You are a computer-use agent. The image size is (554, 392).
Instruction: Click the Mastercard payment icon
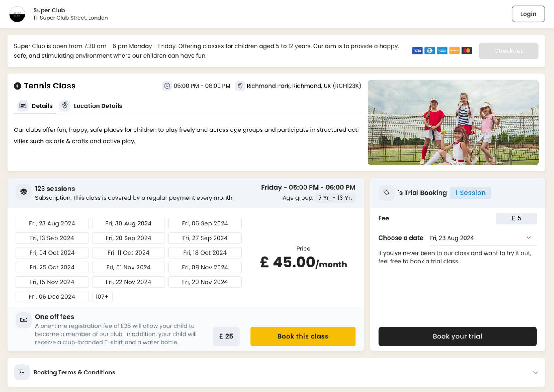point(467,51)
